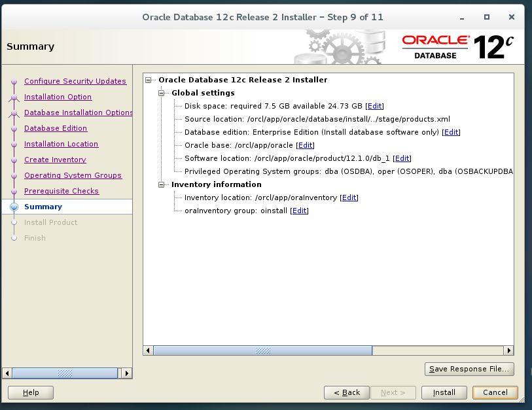
Task: Save Response File for silent install
Action: pyautogui.click(x=469, y=369)
